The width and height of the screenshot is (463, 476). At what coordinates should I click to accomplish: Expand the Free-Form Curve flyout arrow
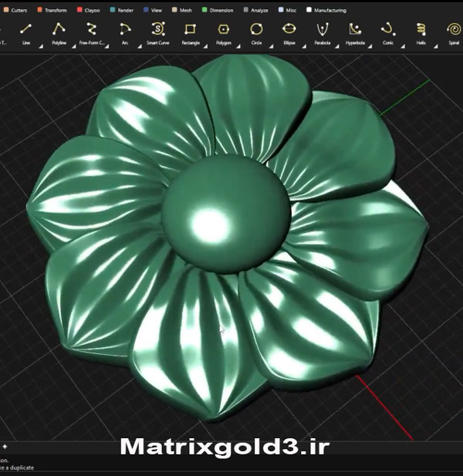(106, 46)
